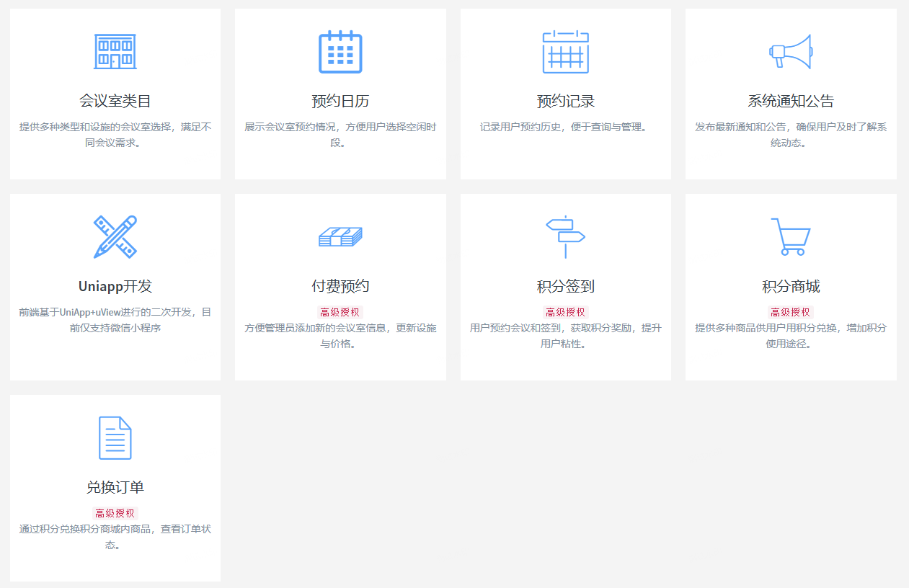
Task: Click the Uniapp开发 title
Action: (x=115, y=286)
